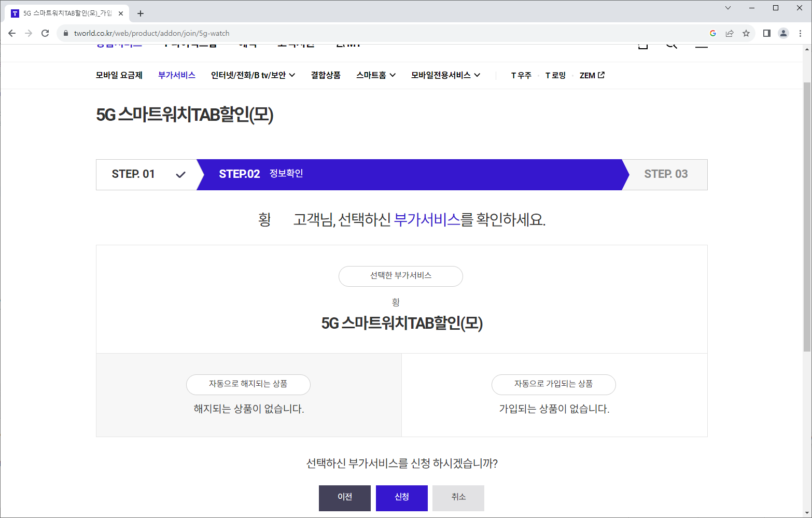Open the browser side panel icon
Viewport: 812px width, 518px height.
(767, 33)
